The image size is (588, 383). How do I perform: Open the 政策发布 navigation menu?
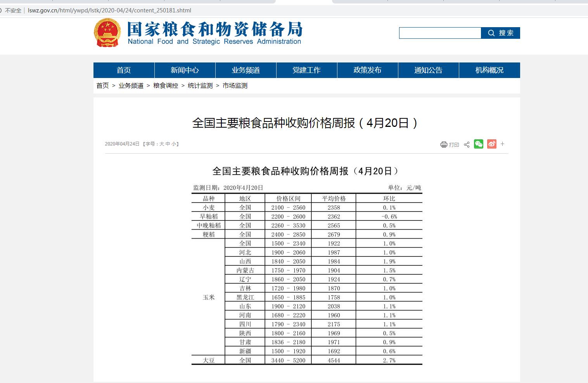[367, 70]
